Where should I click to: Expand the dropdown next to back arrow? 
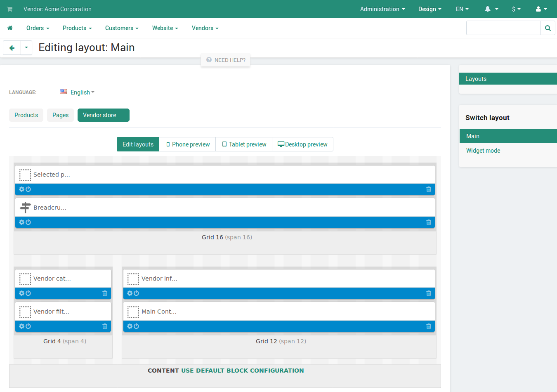[26, 48]
